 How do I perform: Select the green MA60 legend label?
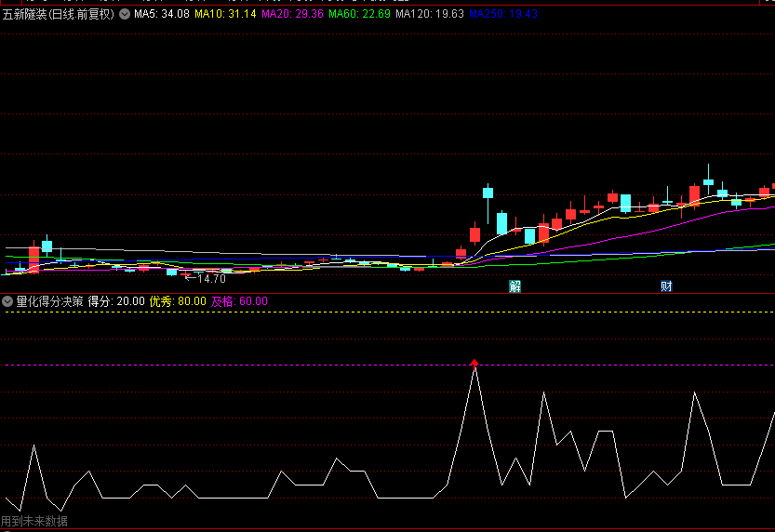pos(359,14)
